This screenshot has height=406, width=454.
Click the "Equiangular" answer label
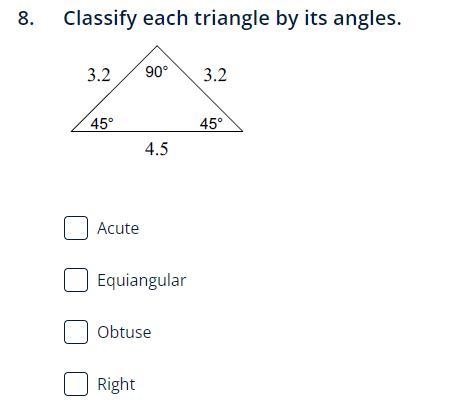(142, 281)
